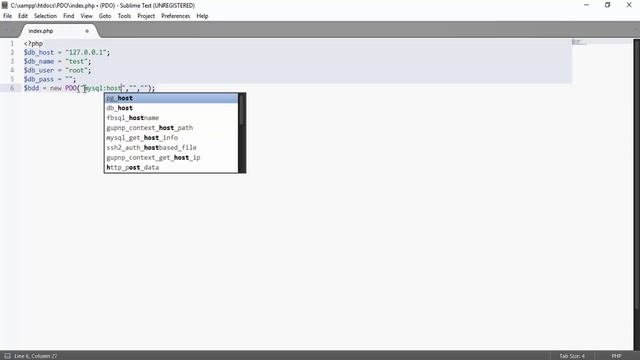Screen dimensions: 640x360
Task: Open the PHP syntax selector
Action: 616,356
